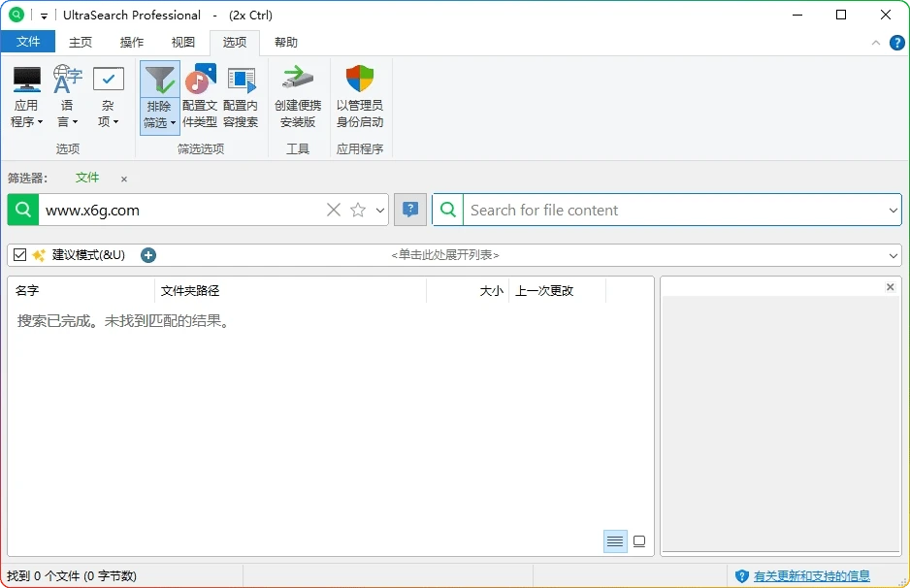Click the 文件 filter label
This screenshot has height=588, width=910.
click(x=87, y=178)
